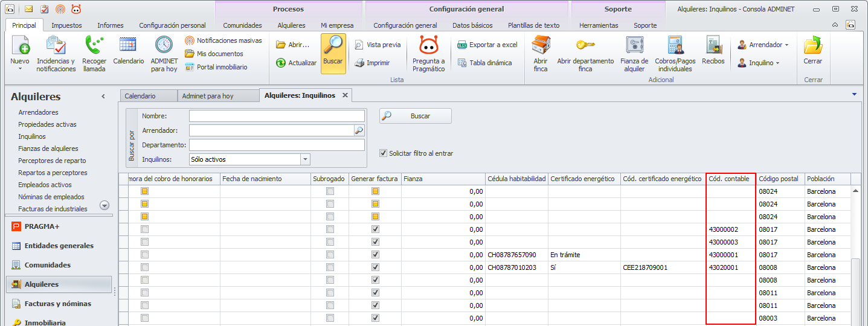The height and width of the screenshot is (326, 868).
Task: Select Fianzas de alquileres in sidebar
Action: [x=48, y=149]
